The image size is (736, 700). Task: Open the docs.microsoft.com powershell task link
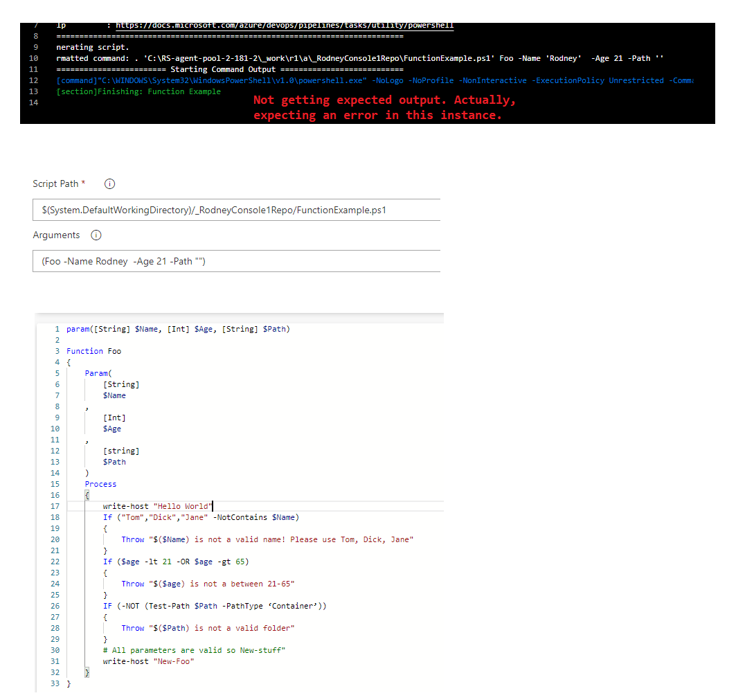point(285,26)
